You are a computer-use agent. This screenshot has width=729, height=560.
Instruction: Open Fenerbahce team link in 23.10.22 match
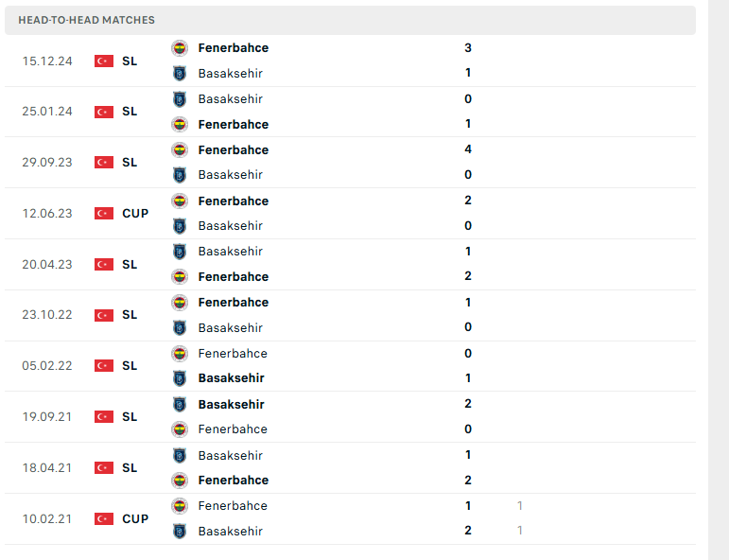tap(234, 303)
